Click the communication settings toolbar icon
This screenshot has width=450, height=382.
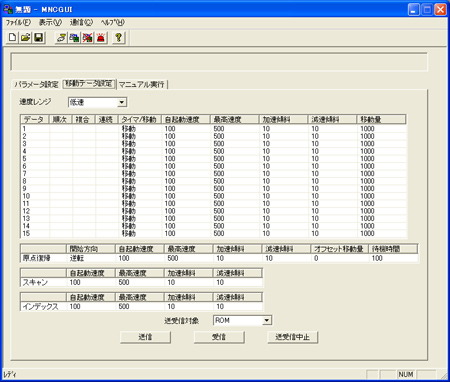(x=61, y=37)
